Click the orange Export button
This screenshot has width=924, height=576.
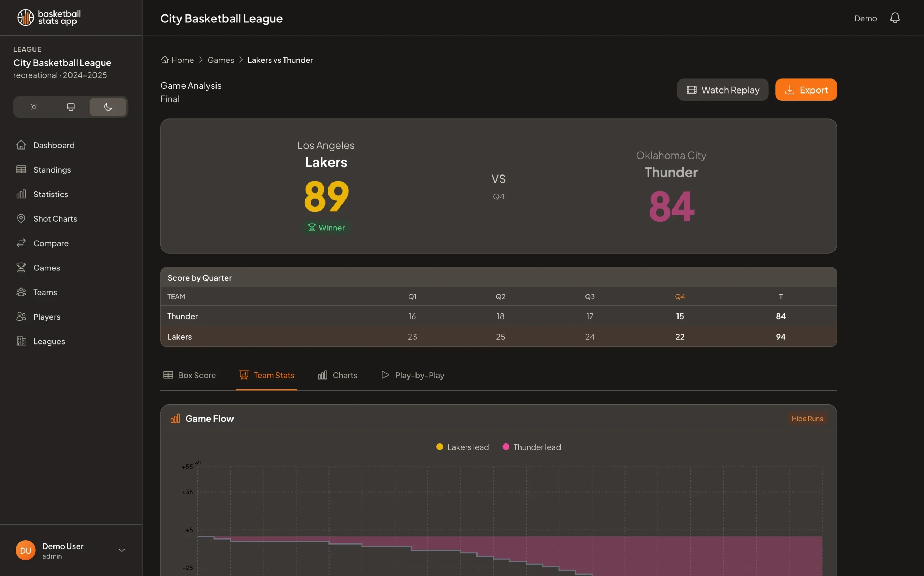806,90
